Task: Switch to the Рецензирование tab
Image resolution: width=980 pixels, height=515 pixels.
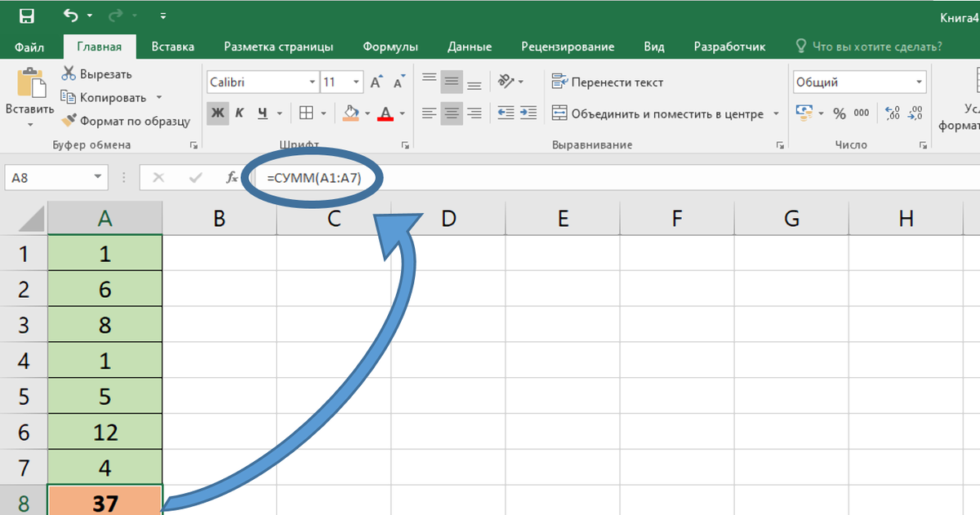Action: [x=568, y=47]
